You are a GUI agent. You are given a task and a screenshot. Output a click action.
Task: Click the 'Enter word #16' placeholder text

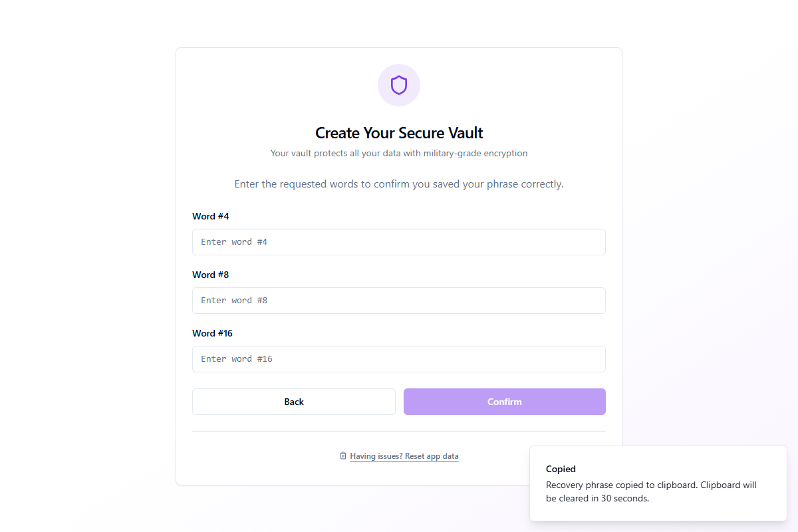click(237, 359)
